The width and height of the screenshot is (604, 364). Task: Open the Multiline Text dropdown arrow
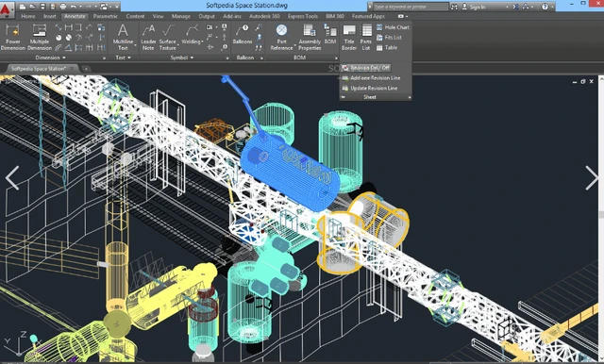(135, 45)
